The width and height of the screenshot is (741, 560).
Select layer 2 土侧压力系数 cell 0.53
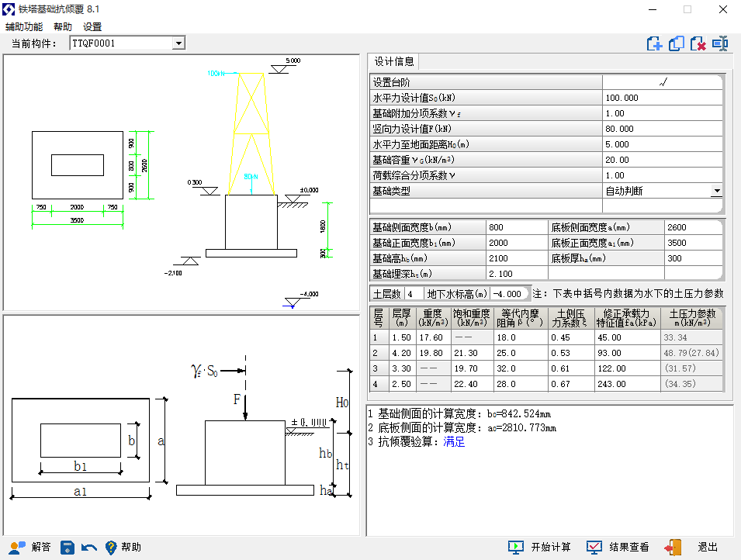click(571, 353)
